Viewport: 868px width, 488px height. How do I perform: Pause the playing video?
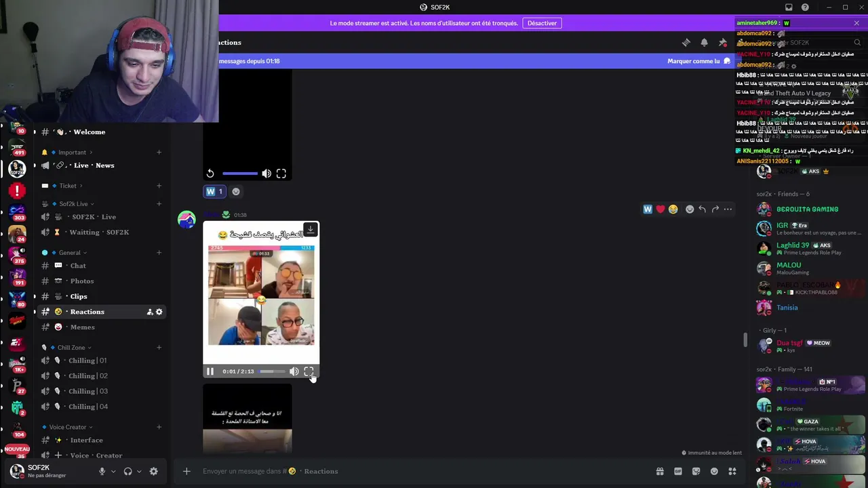click(x=210, y=371)
